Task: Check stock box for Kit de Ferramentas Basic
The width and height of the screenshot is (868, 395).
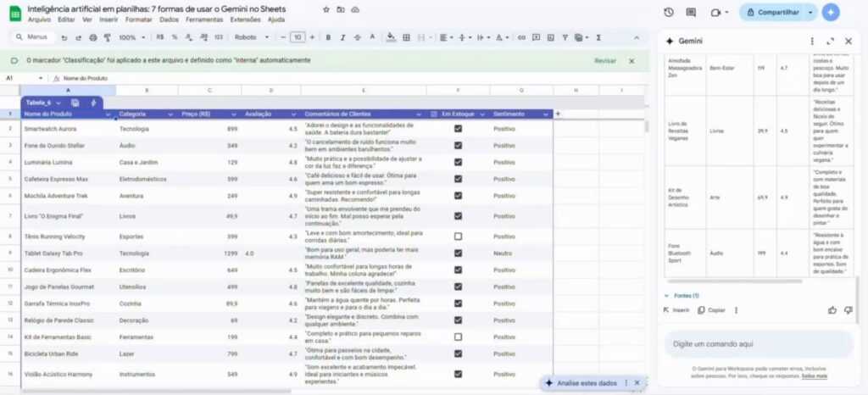Action: pyautogui.click(x=458, y=337)
